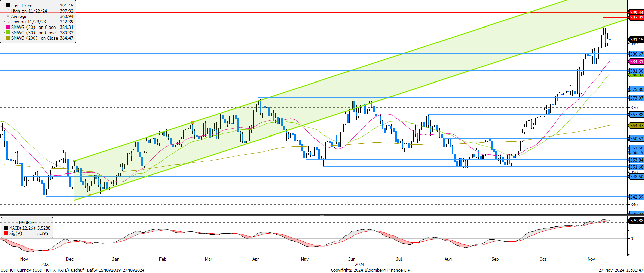Click the green SMAVG (30) color swatch
Screen dimensions: 644x273
point(8,33)
